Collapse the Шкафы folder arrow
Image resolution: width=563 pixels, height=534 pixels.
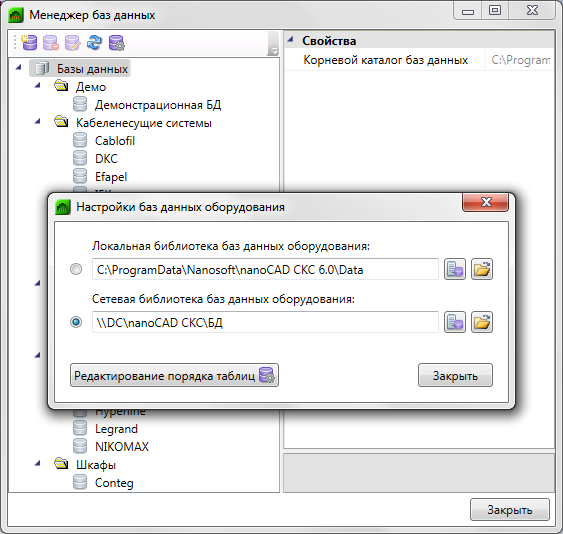pyautogui.click(x=38, y=463)
